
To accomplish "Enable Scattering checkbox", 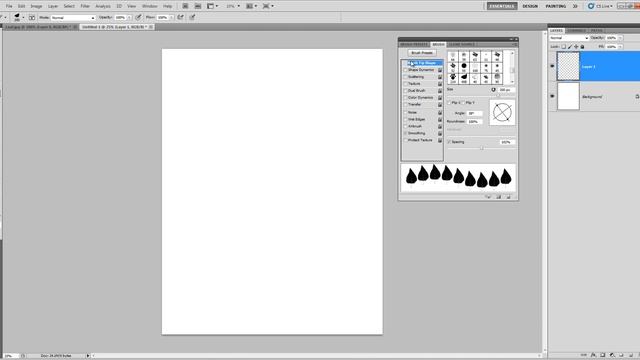I will click(x=405, y=77).
